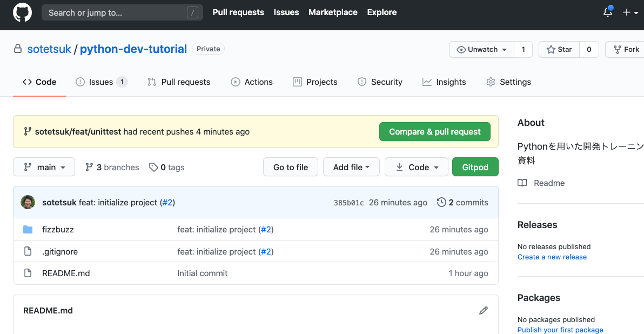The height and width of the screenshot is (334, 644).
Task: Open the .gitignore file
Action: tap(60, 252)
